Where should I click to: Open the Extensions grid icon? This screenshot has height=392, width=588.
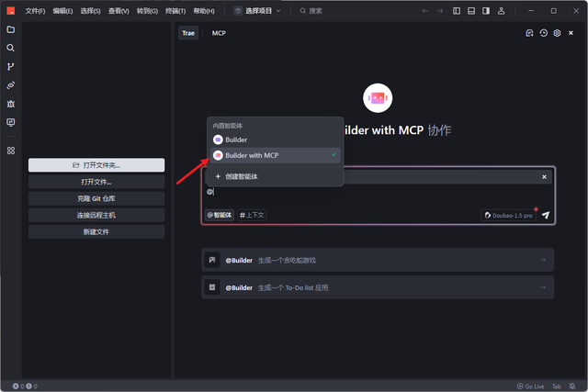11,151
